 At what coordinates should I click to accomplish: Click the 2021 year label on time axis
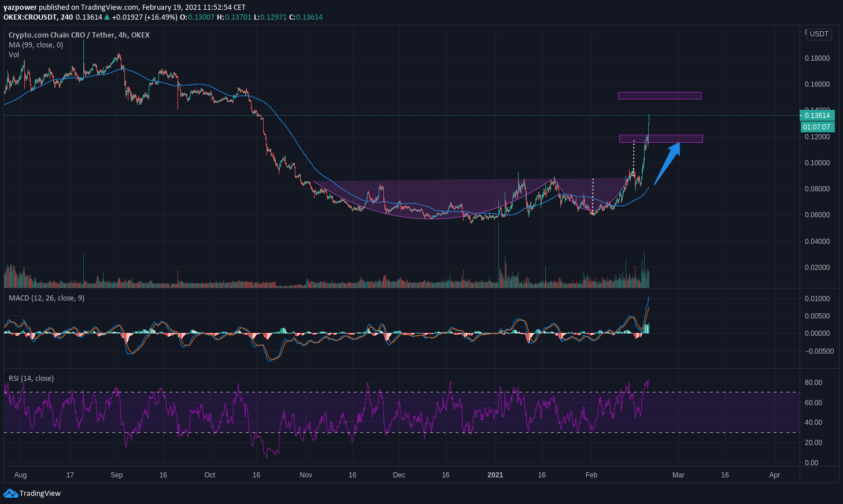pos(495,475)
